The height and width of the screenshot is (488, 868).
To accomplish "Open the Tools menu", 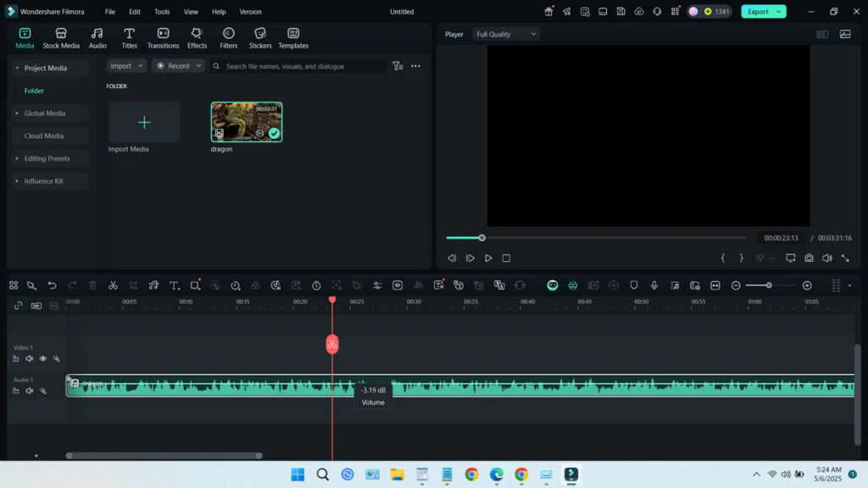I will click(161, 11).
